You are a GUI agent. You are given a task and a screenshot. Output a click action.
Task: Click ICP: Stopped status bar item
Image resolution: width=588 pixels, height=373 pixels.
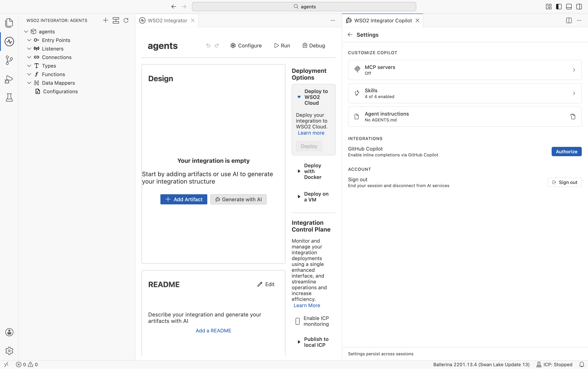pyautogui.click(x=554, y=364)
